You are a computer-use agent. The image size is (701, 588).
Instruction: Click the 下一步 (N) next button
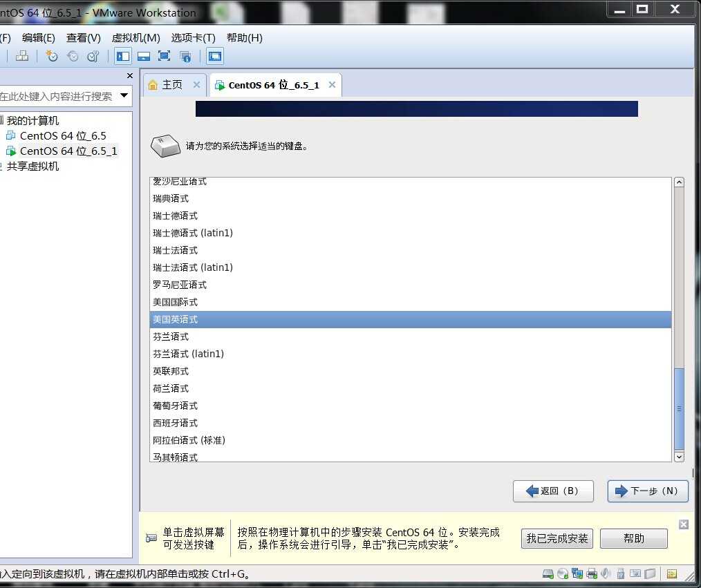coord(648,491)
